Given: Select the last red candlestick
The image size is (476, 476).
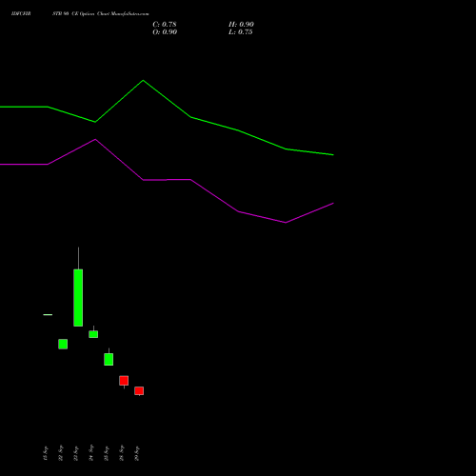Looking at the screenshot, I should click(139, 390).
